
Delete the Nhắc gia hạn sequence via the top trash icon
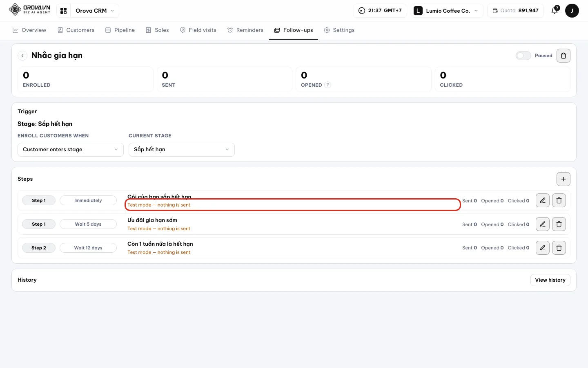(563, 56)
